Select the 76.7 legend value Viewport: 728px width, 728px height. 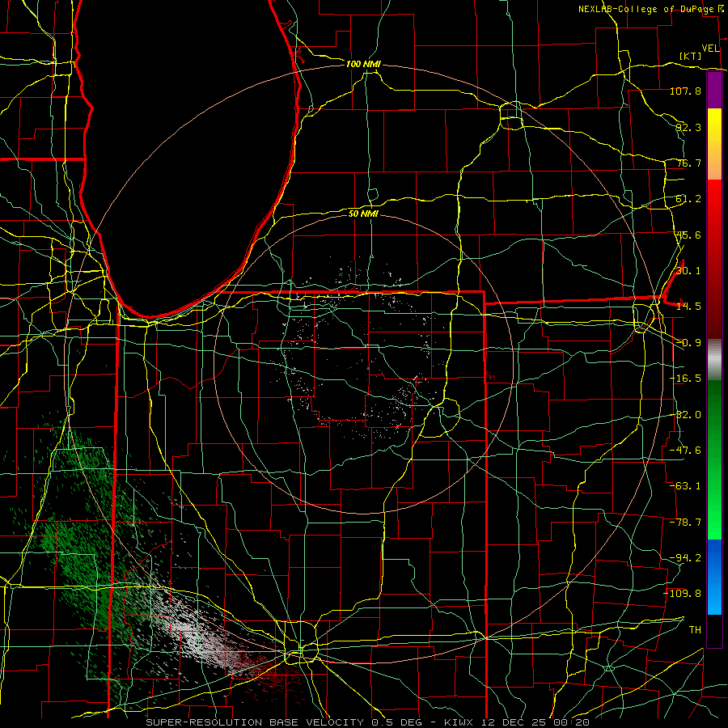[688, 163]
